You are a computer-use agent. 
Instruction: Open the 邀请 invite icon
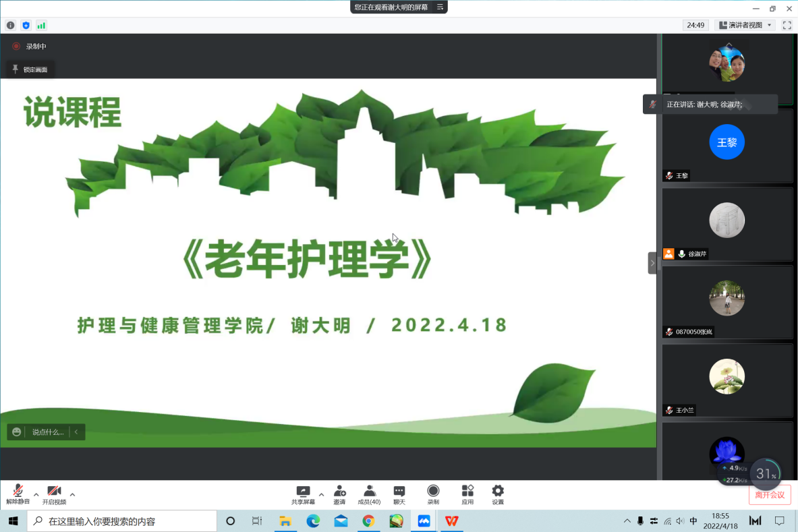pyautogui.click(x=339, y=494)
